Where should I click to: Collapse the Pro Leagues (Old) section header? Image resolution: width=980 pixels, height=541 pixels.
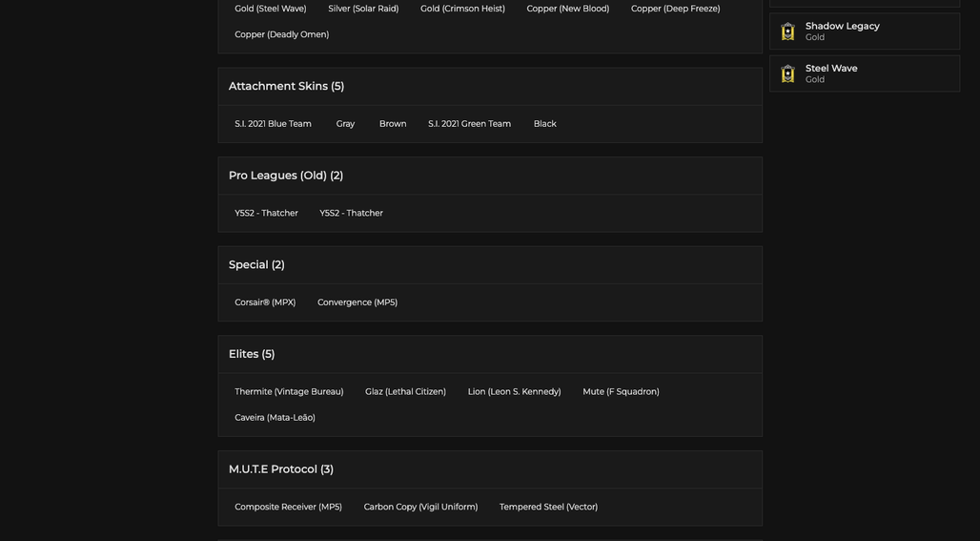tap(490, 176)
